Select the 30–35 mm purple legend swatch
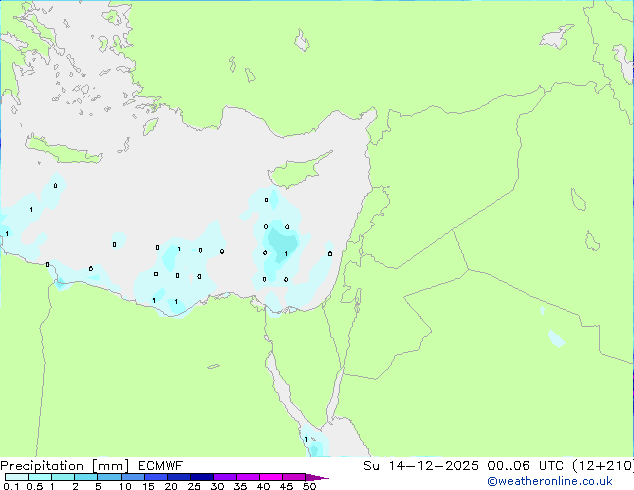Image resolution: width=634 pixels, height=490 pixels. point(224,477)
